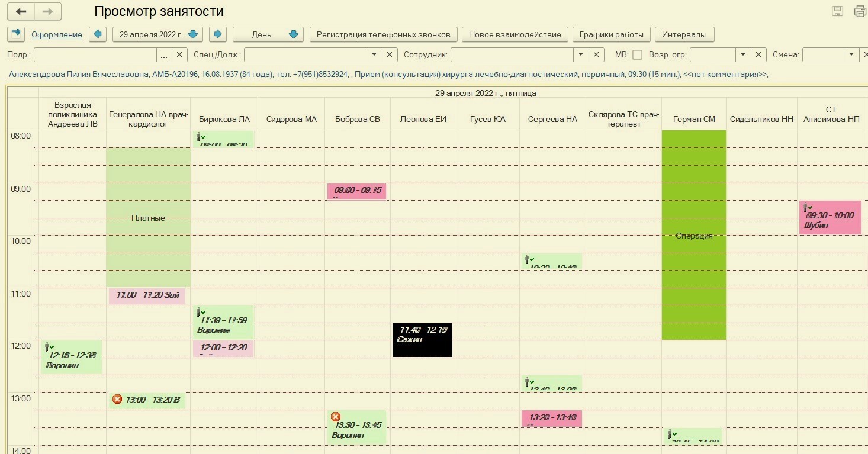Click Регистрация телефонных звонков button
This screenshot has height=454, width=868.
(x=383, y=34)
